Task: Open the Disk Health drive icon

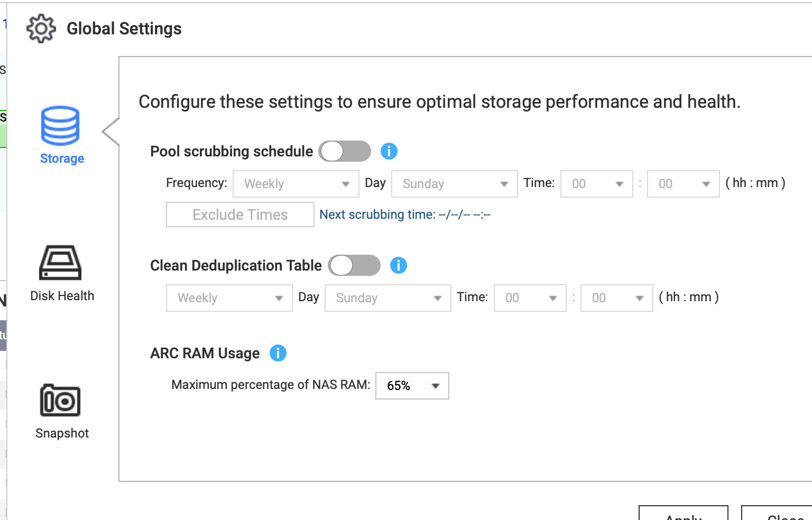Action: point(60,263)
